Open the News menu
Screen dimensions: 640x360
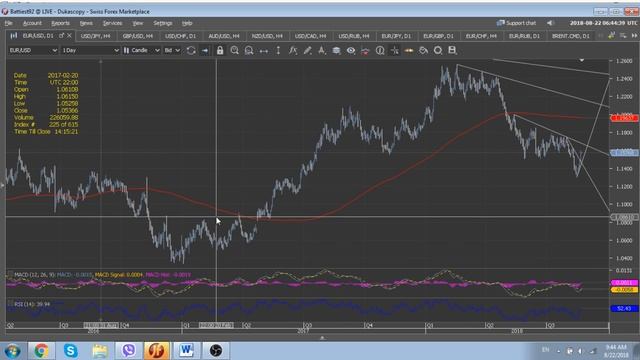click(x=86, y=23)
